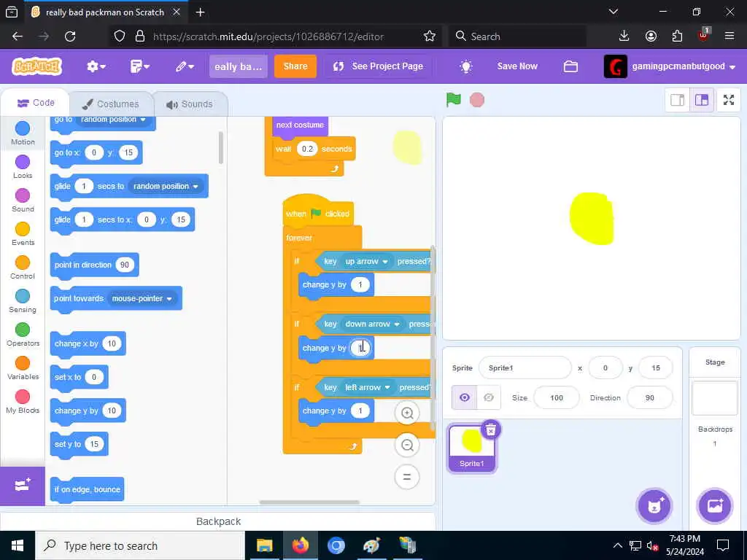Open the Backpack panel
Viewport: 747px width, 560px height.
tap(218, 521)
